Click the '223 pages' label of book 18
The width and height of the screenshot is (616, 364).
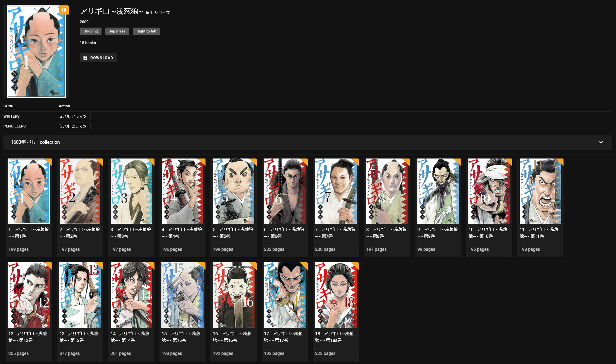[x=325, y=353]
